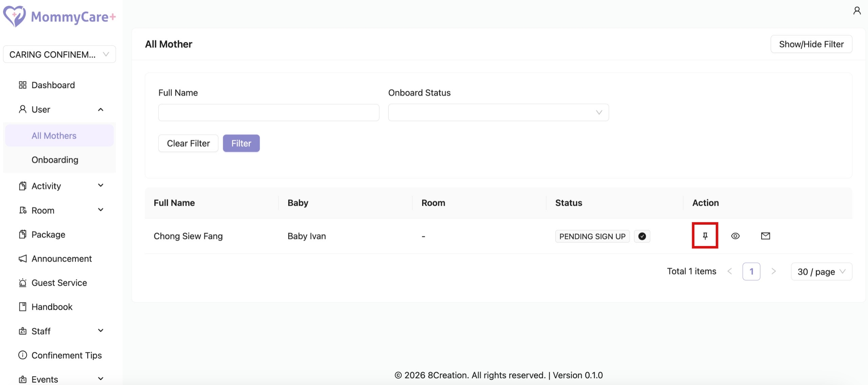868x385 pixels.
Task: Click the pin icon for Chong Siew Fang
Action: click(x=705, y=236)
